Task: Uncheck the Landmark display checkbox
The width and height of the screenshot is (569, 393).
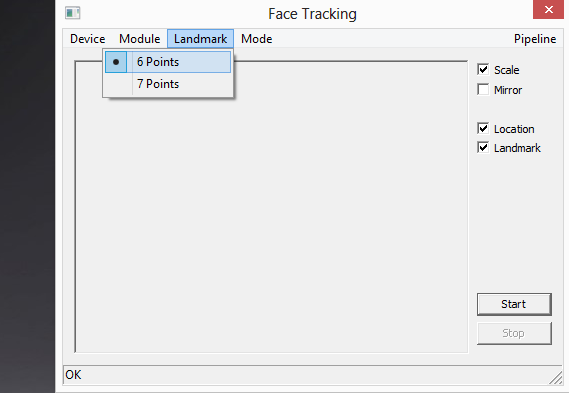Action: [x=483, y=148]
